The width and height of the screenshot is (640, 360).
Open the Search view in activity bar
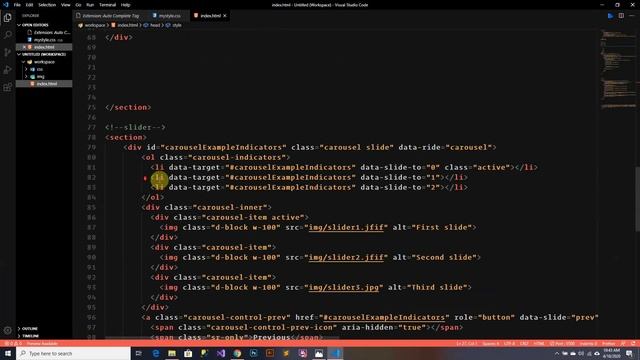(7, 35)
